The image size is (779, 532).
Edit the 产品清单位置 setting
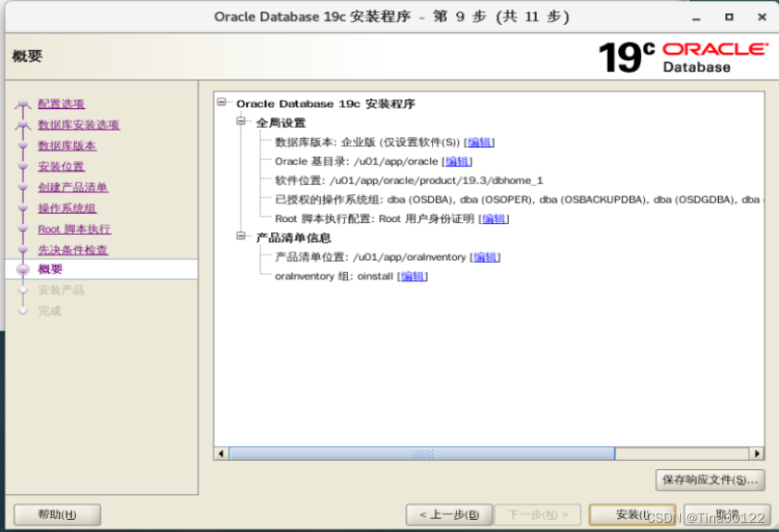pos(485,257)
